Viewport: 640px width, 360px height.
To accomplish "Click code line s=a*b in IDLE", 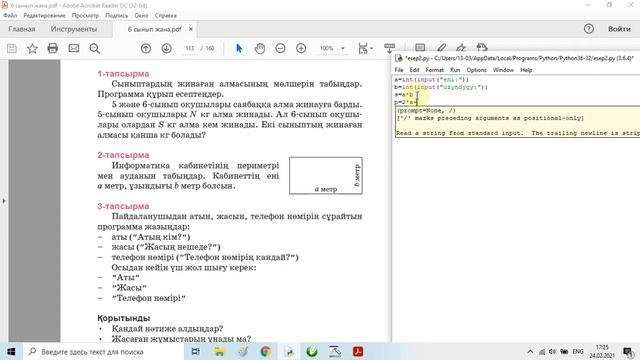I will tap(404, 95).
